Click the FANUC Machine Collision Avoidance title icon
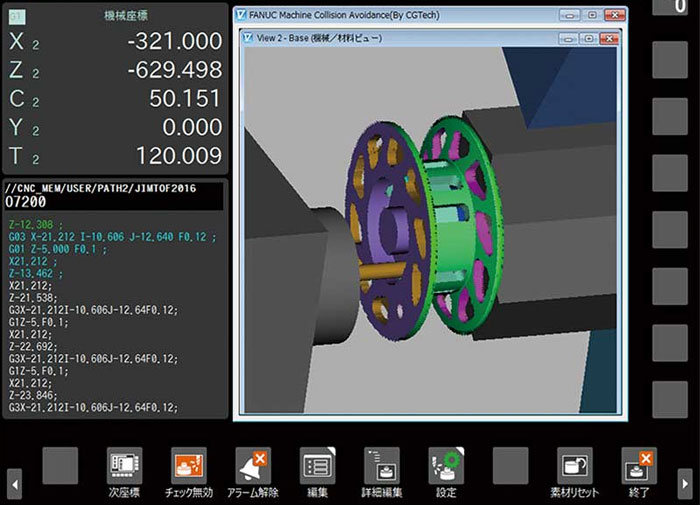Screen dimensions: 700x505 (x=241, y=15)
